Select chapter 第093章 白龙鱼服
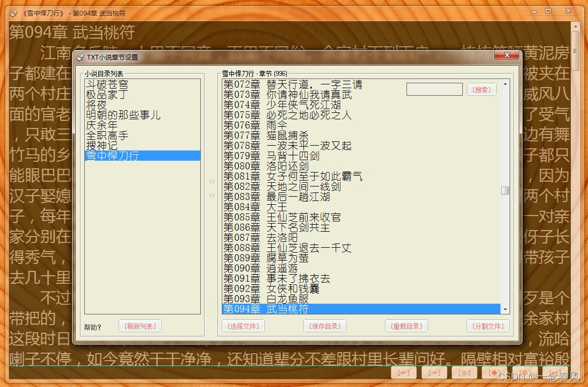588x387 pixels. tap(361, 298)
